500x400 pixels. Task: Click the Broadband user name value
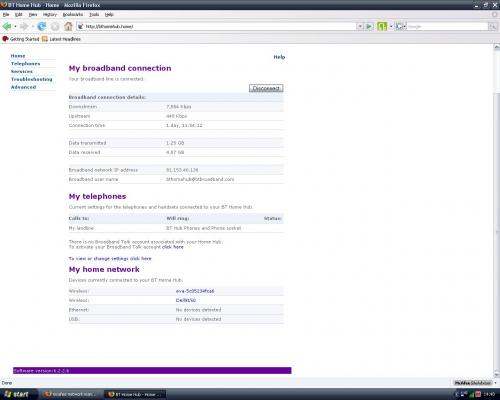pyautogui.click(x=200, y=179)
